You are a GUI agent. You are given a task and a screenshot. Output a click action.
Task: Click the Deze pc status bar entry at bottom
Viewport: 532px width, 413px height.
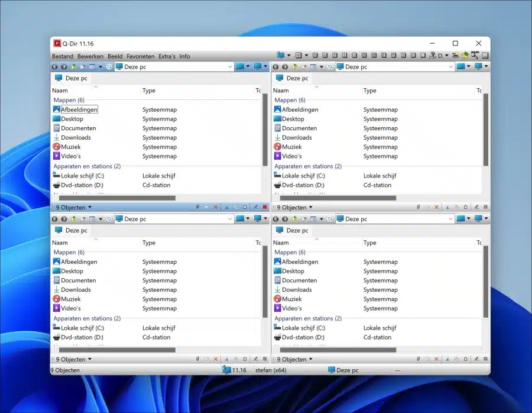(343, 370)
